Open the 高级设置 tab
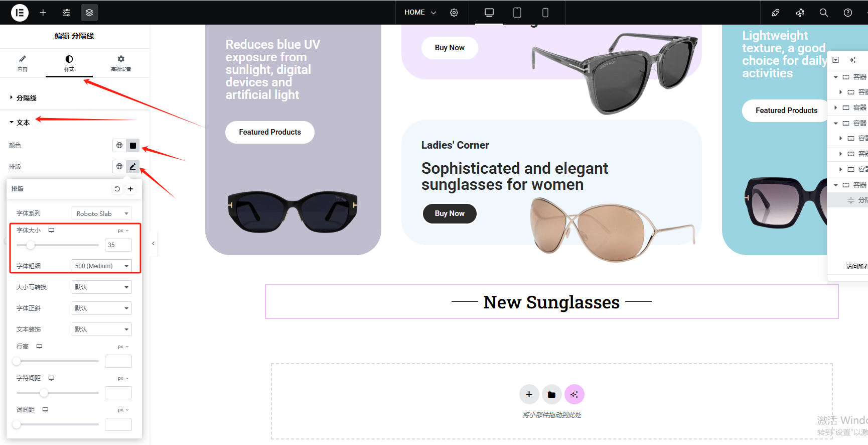 pyautogui.click(x=121, y=63)
